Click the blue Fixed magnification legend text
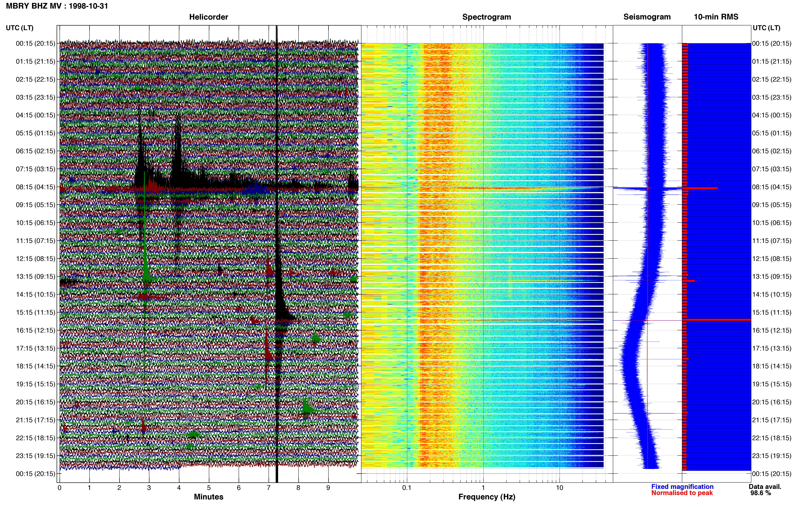 [682, 486]
